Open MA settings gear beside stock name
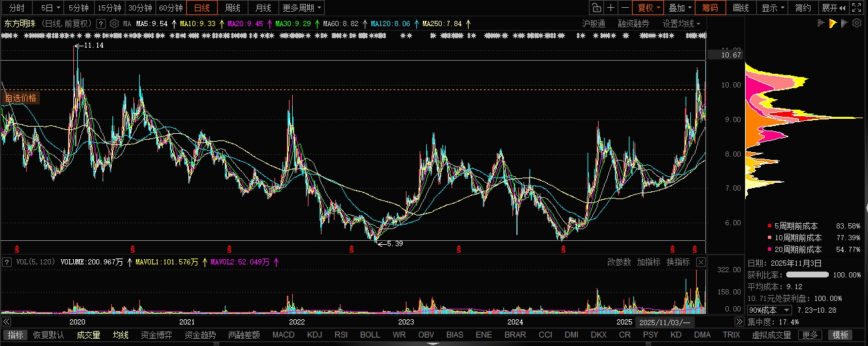This screenshot has width=868, height=346. tap(114, 24)
